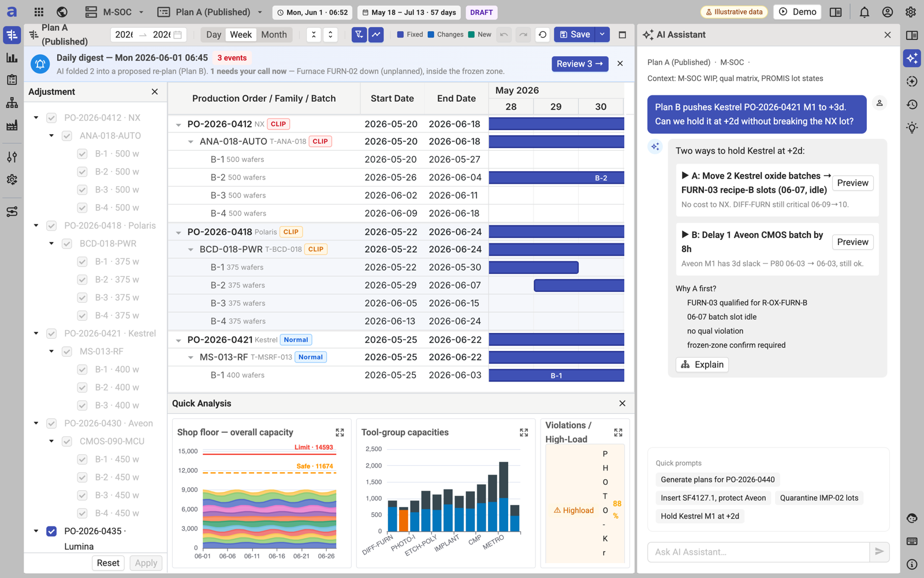
Task: Open the user account icon
Action: pos(888,12)
